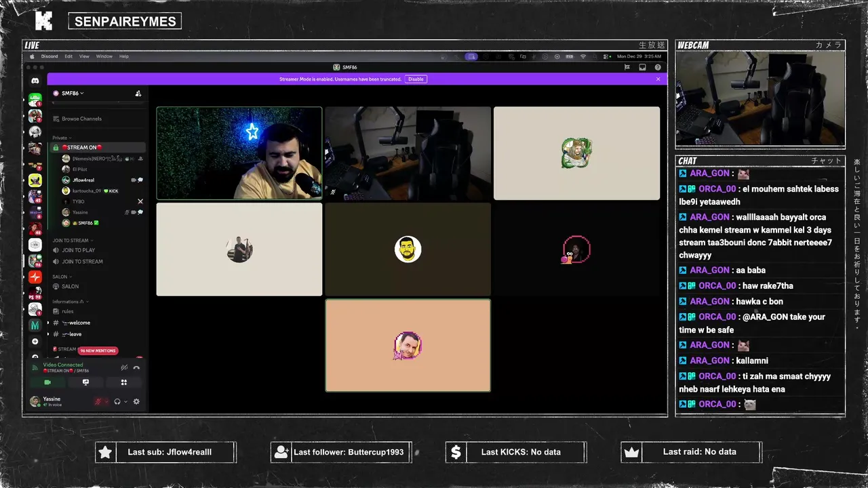Open output device options arrow beside headphones

[125, 401]
